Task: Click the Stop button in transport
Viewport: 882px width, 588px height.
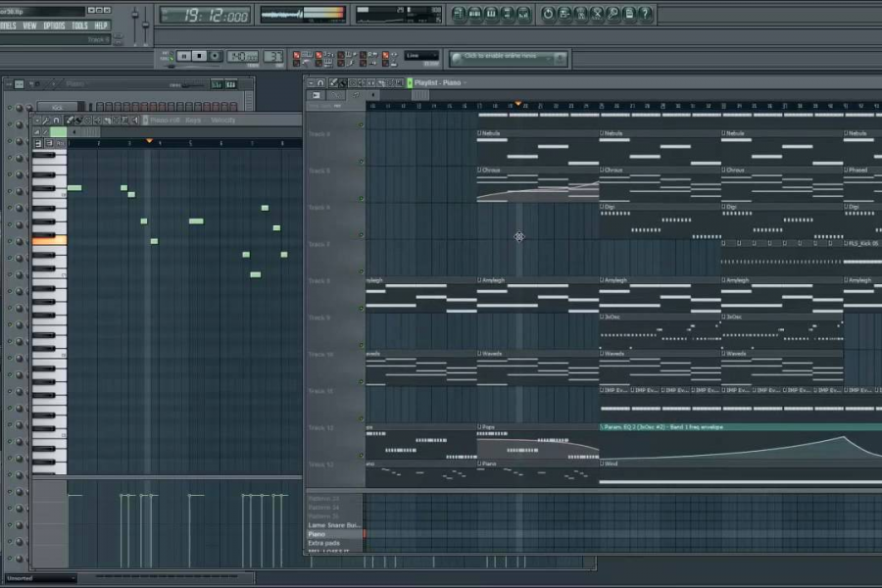Action: pos(199,56)
